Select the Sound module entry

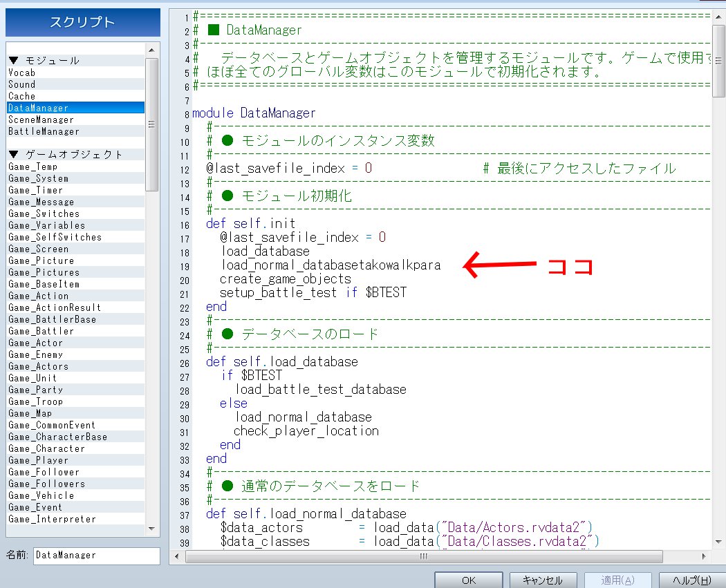point(22,84)
